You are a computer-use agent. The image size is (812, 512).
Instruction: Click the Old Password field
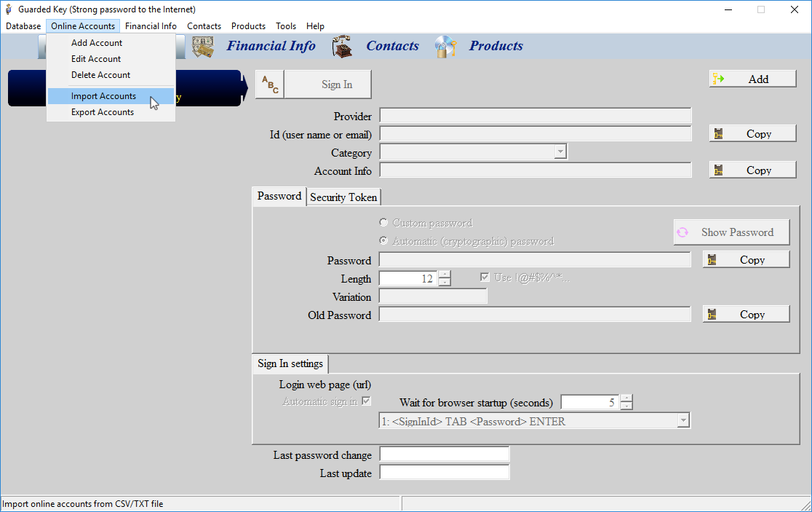[535, 314]
